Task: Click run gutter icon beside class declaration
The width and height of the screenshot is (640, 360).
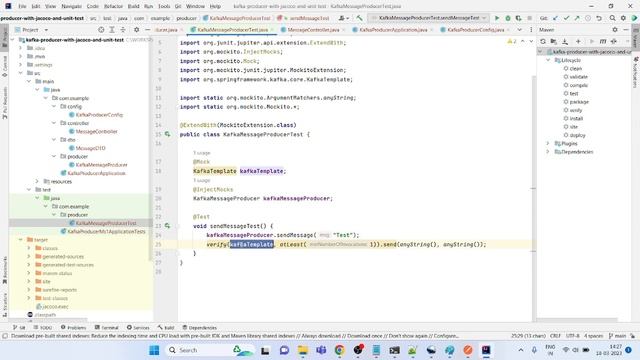Action: click(167, 134)
